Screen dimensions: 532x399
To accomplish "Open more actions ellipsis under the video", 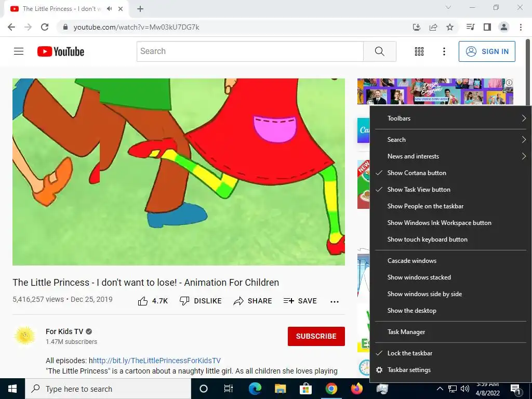I will (x=335, y=302).
